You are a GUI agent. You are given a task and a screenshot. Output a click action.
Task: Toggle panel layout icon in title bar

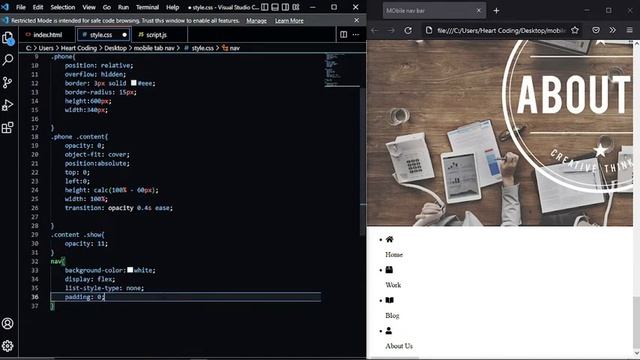click(275, 7)
